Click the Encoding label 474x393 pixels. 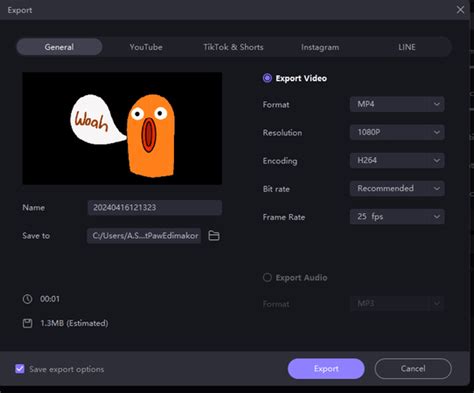tap(280, 161)
